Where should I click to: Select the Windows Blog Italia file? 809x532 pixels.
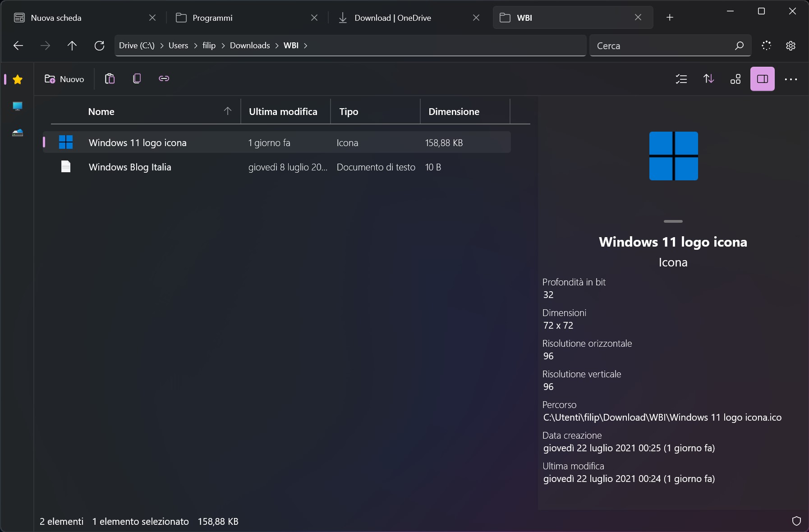[277, 167]
